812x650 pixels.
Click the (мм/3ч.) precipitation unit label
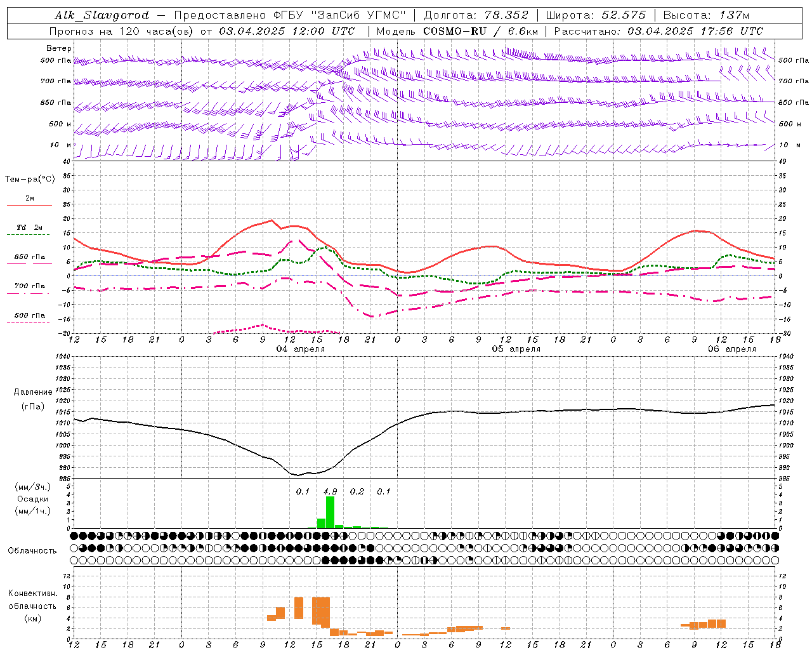33,487
